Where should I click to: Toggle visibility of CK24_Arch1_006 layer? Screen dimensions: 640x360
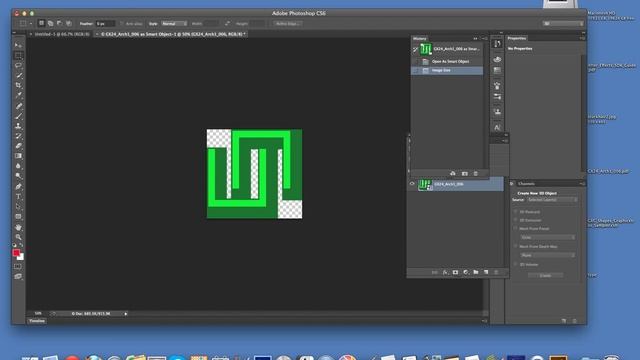[412, 184]
